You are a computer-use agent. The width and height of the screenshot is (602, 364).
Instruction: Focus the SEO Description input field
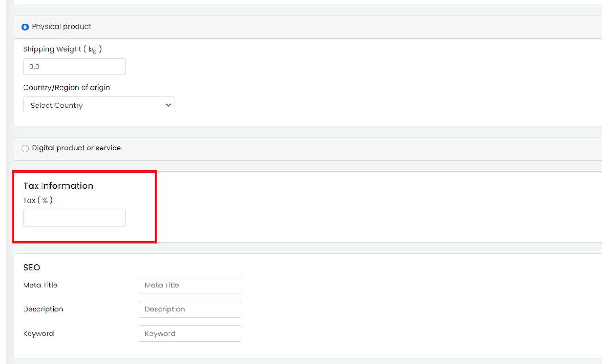[190, 309]
